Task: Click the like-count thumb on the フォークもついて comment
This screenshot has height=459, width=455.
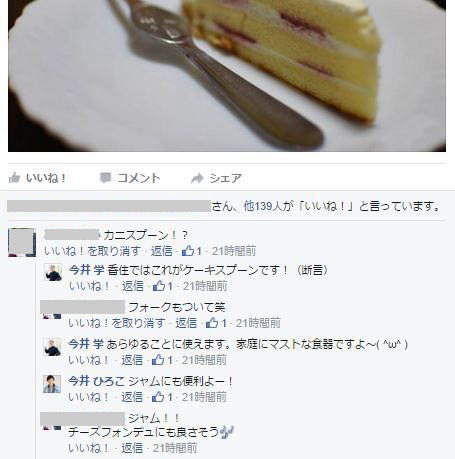Action: tap(212, 322)
